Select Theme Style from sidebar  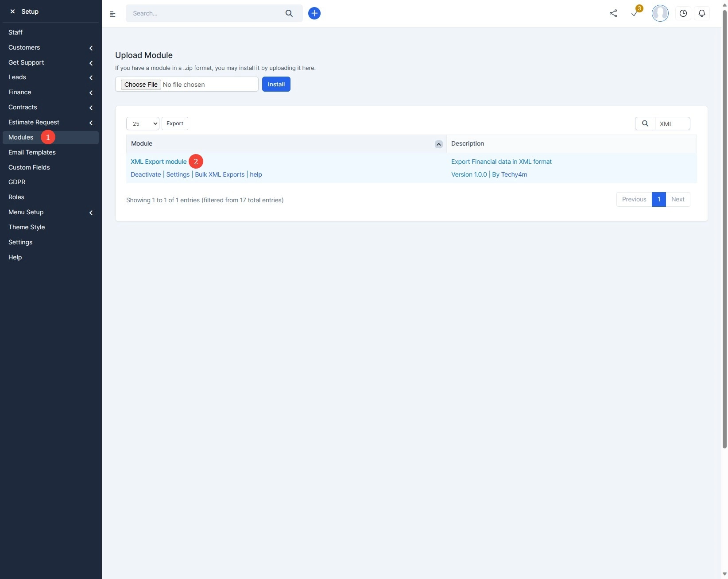tap(27, 227)
